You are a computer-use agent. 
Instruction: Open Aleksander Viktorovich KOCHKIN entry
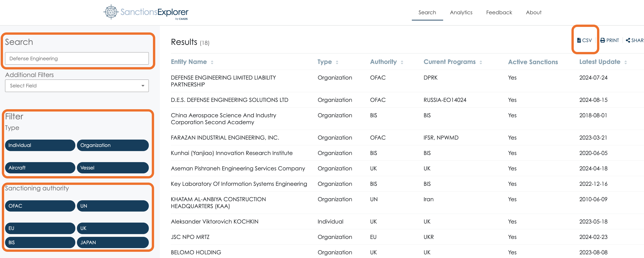214,222
